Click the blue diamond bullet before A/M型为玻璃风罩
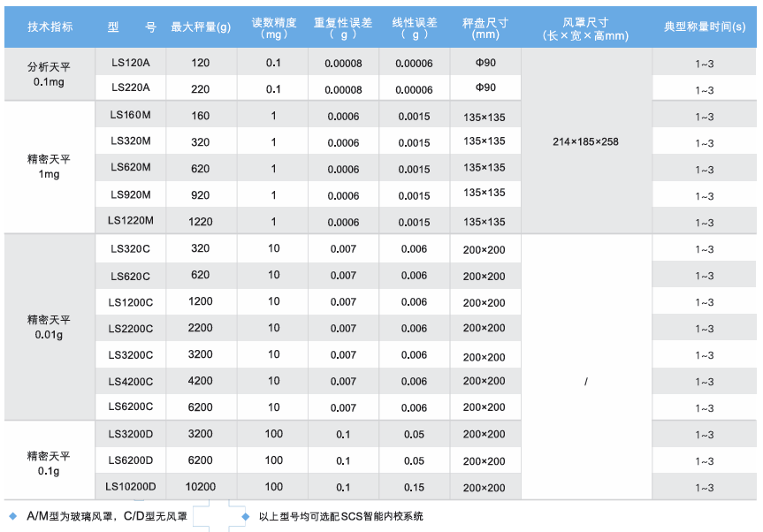 [12, 515]
